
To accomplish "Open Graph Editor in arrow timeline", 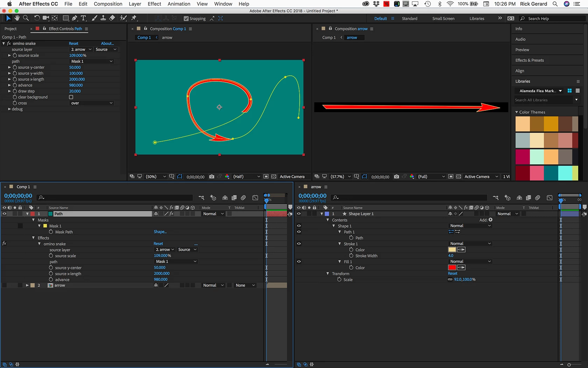I will tap(549, 198).
